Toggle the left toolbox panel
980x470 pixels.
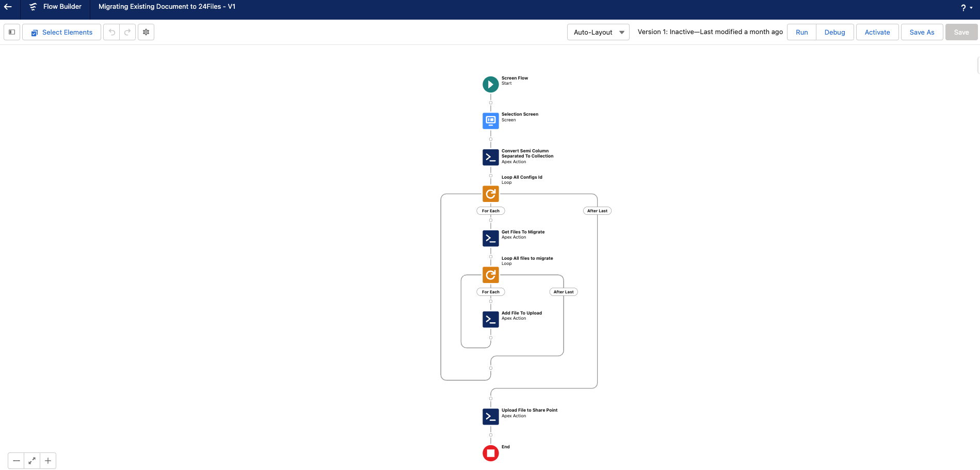(12, 32)
